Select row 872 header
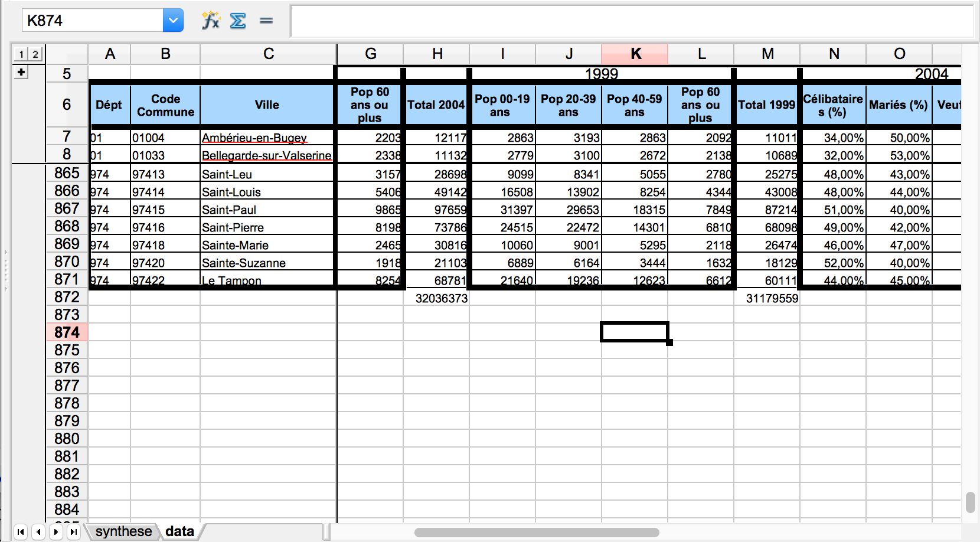The height and width of the screenshot is (542, 980). (x=67, y=297)
